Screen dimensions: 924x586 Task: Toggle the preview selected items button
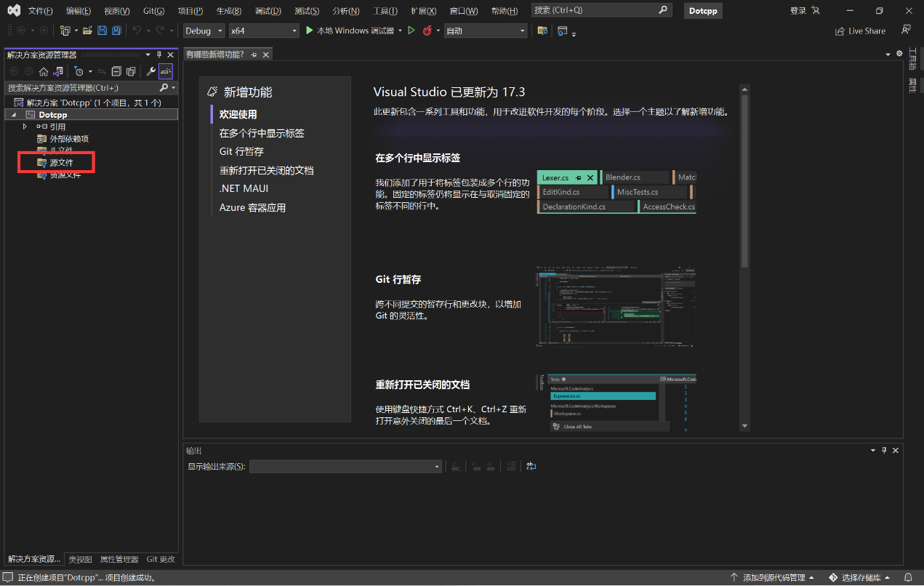pyautogui.click(x=166, y=71)
